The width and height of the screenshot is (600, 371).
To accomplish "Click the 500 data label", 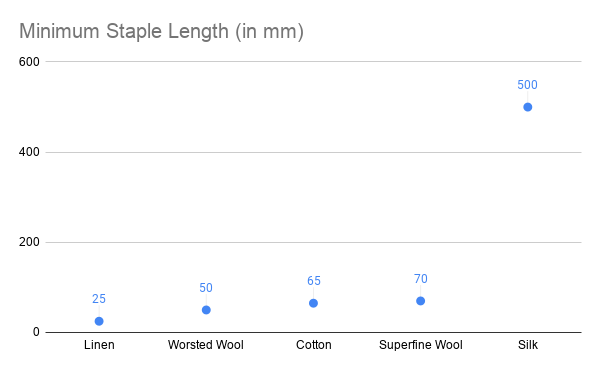I will point(527,85).
